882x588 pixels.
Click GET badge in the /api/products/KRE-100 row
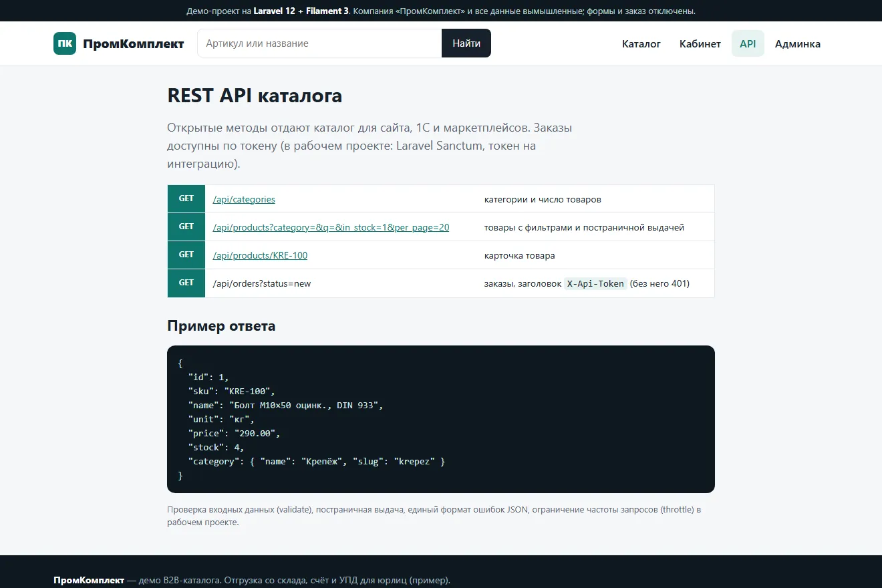186,255
